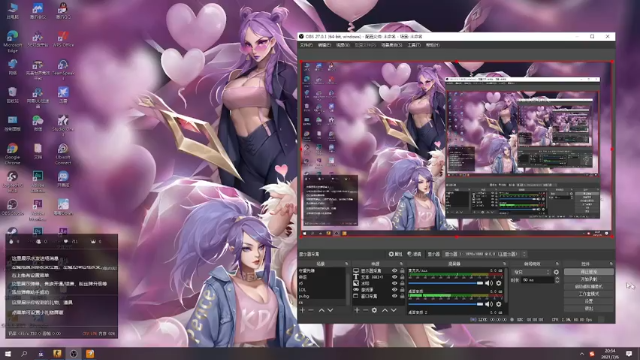Toggle visibility of Text (GDI+) source
Image resolution: width=640 pixels, height=360 pixels.
tap(395, 277)
